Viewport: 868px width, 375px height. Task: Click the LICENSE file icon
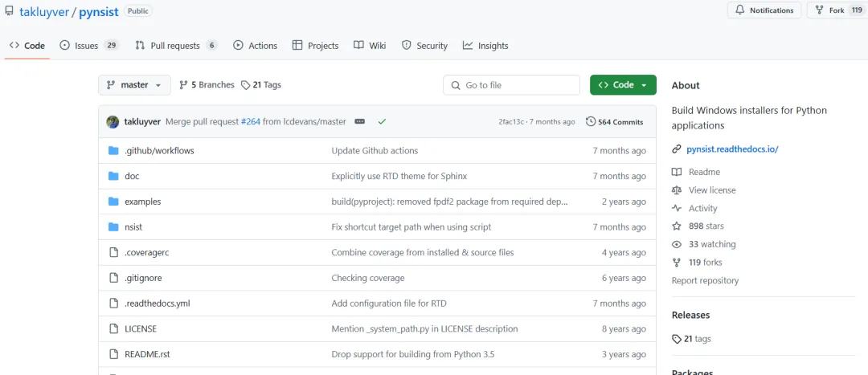tap(113, 328)
